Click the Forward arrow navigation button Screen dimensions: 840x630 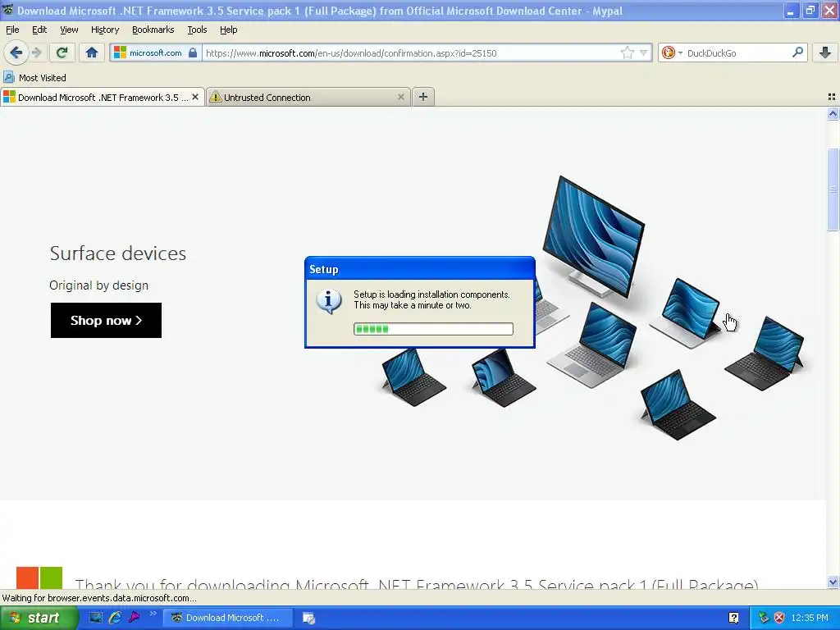pos(37,52)
